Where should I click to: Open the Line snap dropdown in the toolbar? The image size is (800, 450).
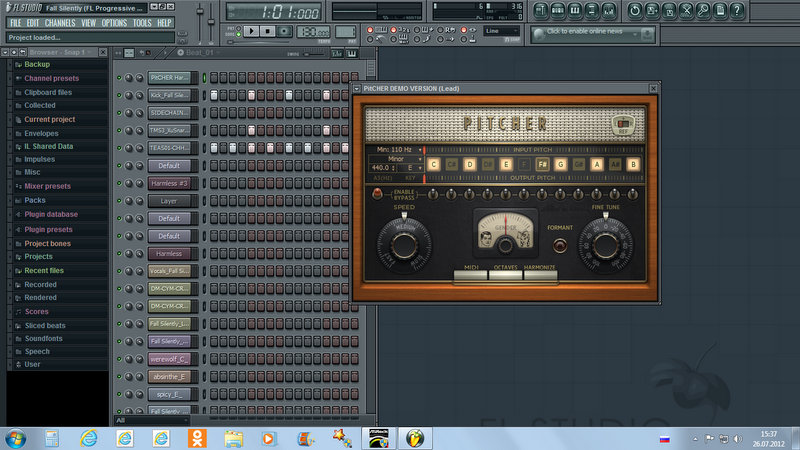[501, 31]
